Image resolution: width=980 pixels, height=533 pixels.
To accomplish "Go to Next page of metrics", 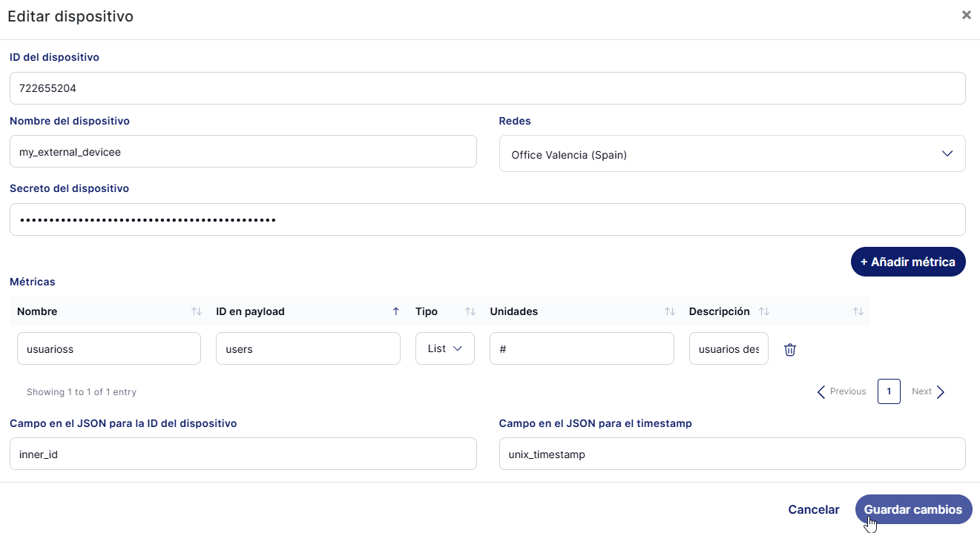I will tap(928, 391).
